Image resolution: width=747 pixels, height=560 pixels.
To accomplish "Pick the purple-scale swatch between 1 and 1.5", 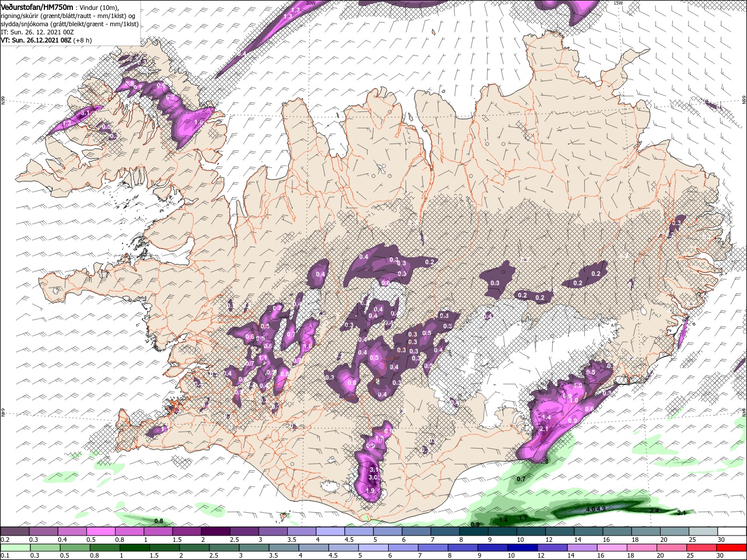I will point(158,531).
